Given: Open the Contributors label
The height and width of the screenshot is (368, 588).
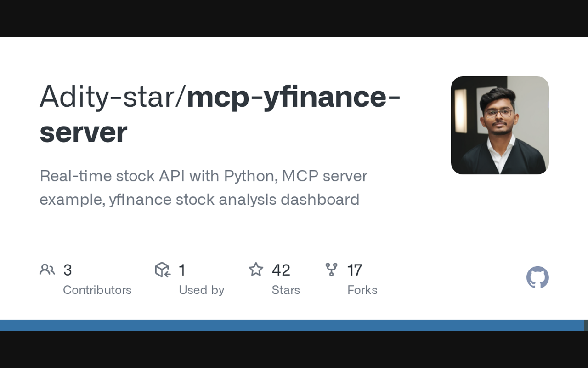Looking at the screenshot, I should coord(97,290).
